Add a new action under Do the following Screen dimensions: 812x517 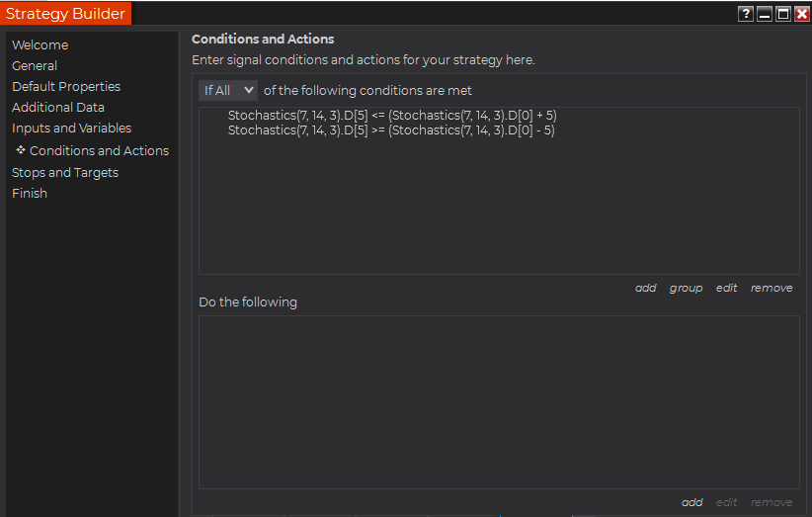click(x=691, y=502)
